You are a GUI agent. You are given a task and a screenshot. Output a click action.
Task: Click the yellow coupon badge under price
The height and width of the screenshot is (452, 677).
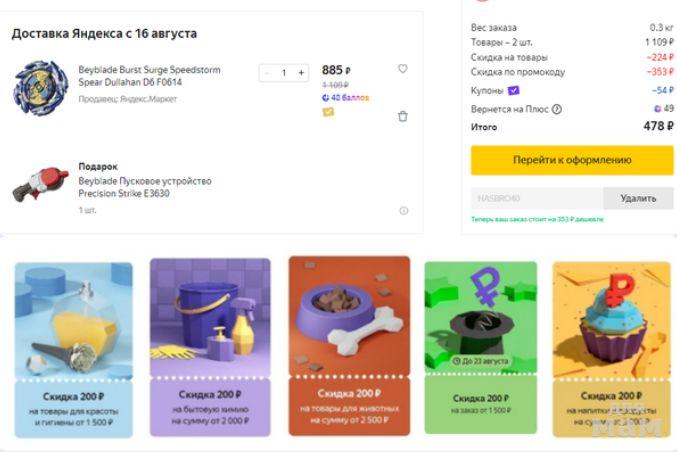point(328,112)
